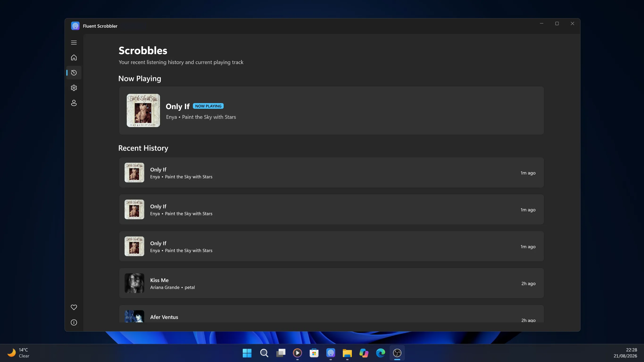
Task: Click the Fluent Scrobbler logo in title bar
Action: click(75, 26)
